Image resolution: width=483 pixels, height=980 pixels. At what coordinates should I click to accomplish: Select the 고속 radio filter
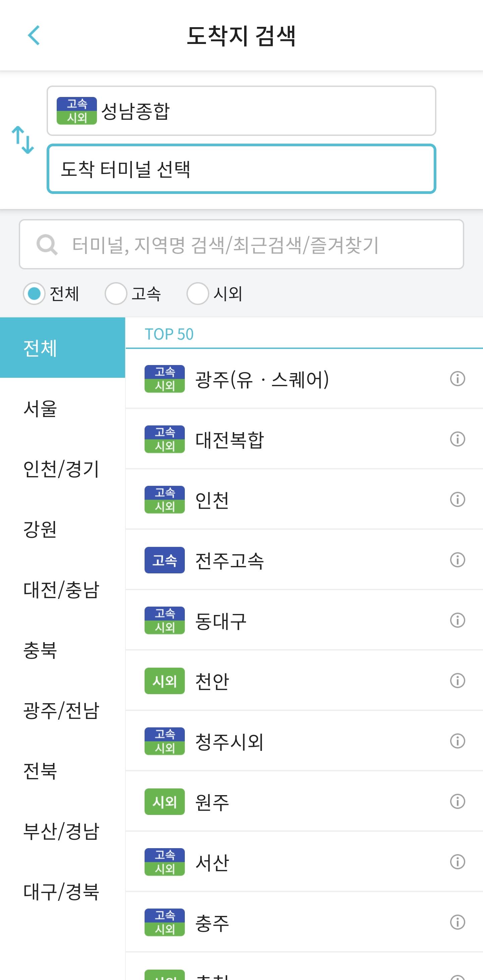(116, 293)
